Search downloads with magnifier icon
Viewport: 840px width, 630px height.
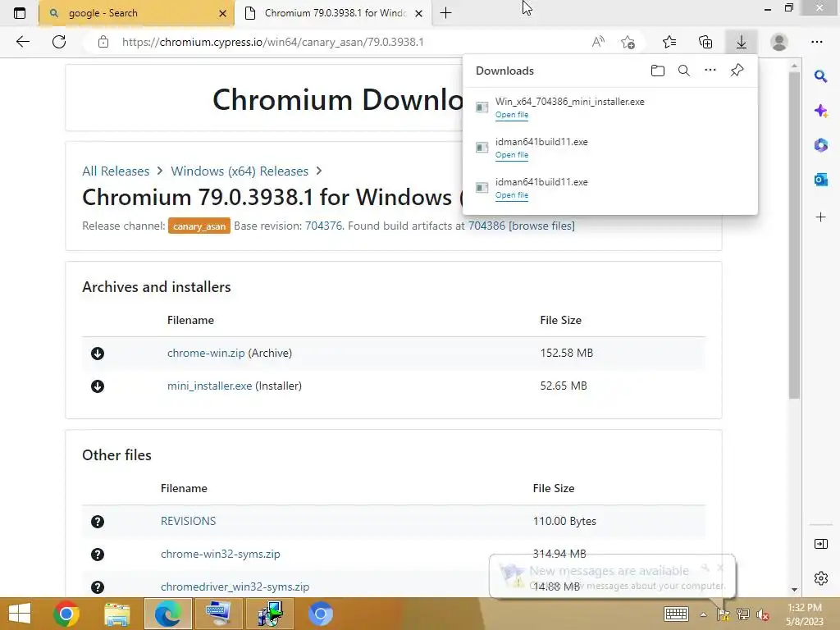[684, 71]
